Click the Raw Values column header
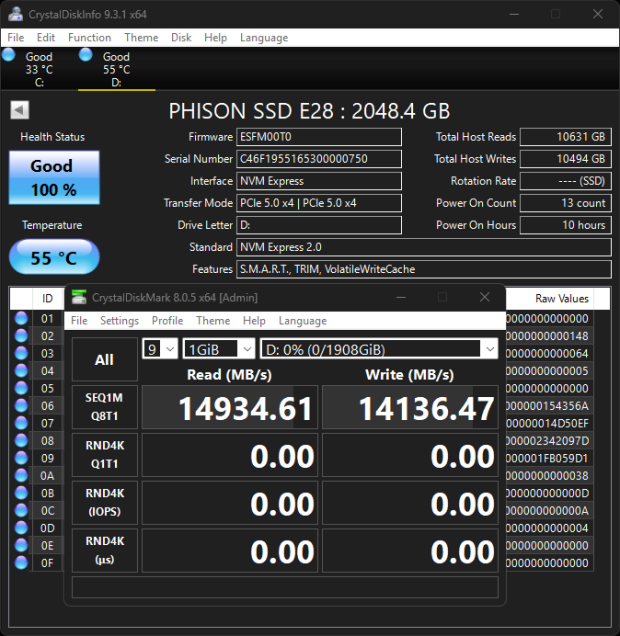The height and width of the screenshot is (636, 620). 550,299
